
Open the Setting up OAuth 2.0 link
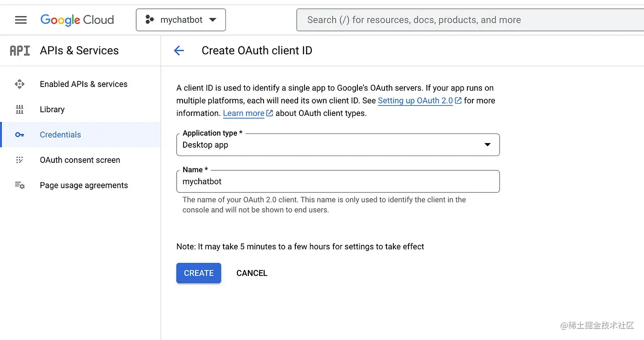click(415, 101)
